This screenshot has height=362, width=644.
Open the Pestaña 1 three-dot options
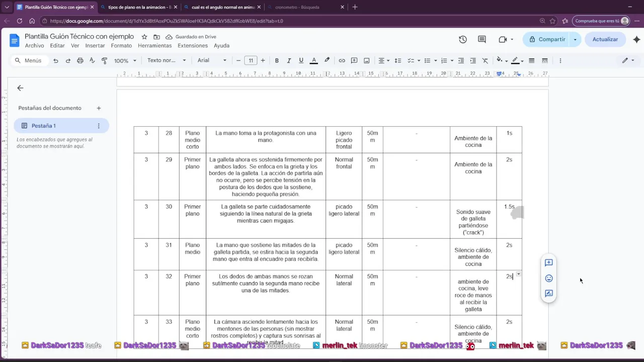coord(99,126)
